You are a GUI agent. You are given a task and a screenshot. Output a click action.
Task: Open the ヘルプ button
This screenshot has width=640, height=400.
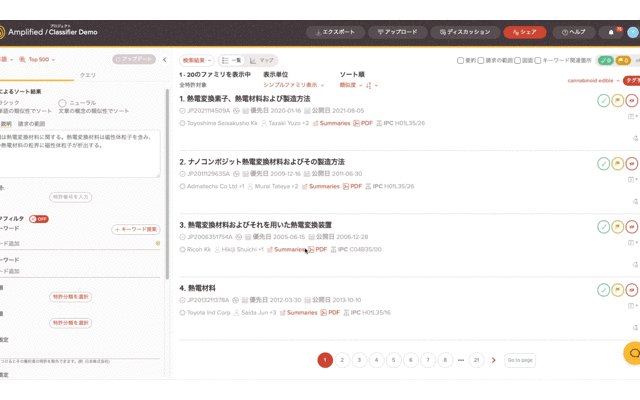pyautogui.click(x=574, y=32)
